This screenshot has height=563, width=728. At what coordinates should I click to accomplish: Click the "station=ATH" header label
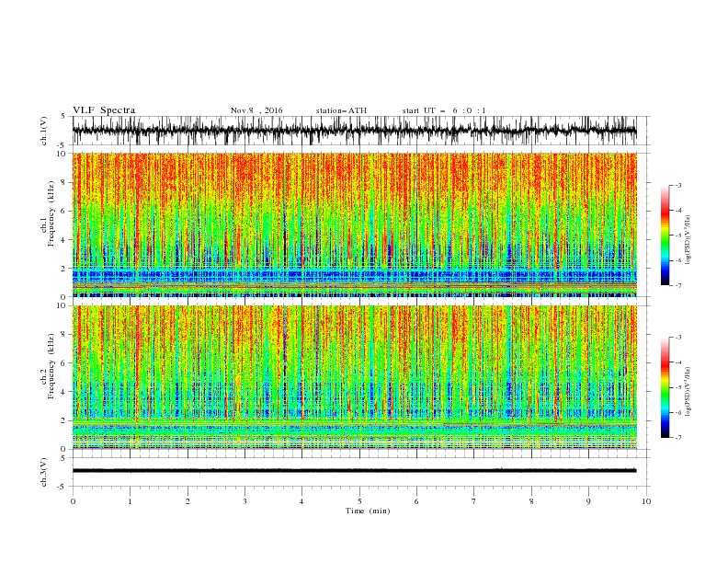tap(341, 110)
